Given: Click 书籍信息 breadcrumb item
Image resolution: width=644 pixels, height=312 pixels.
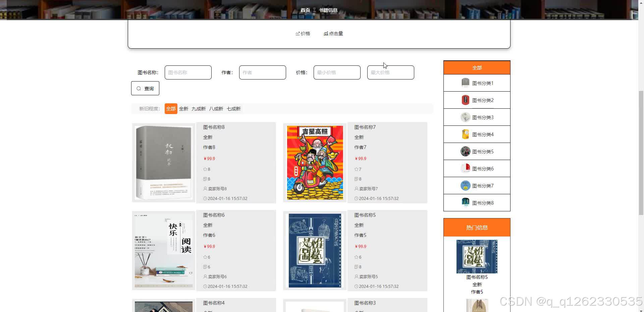Looking at the screenshot, I should (x=328, y=10).
